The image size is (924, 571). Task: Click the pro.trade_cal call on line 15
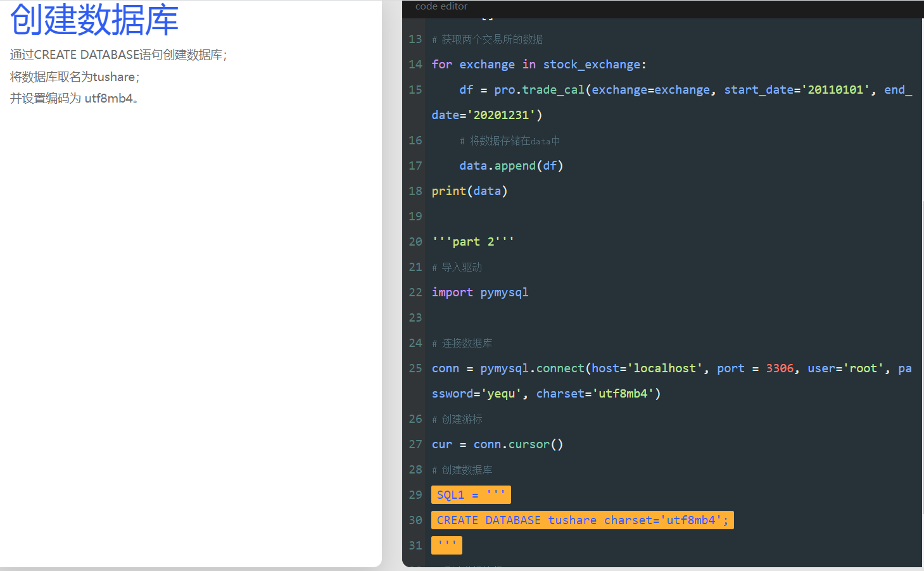540,90
